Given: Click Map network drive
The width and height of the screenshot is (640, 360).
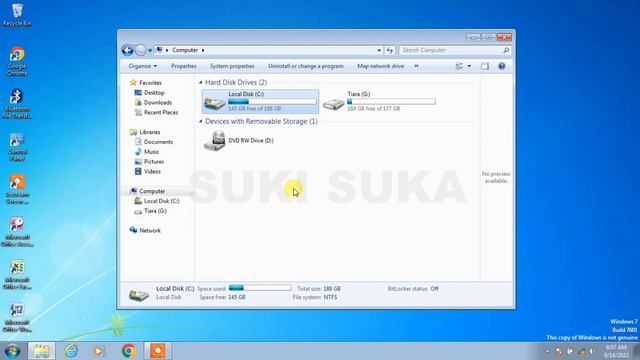Looking at the screenshot, I should tap(380, 66).
